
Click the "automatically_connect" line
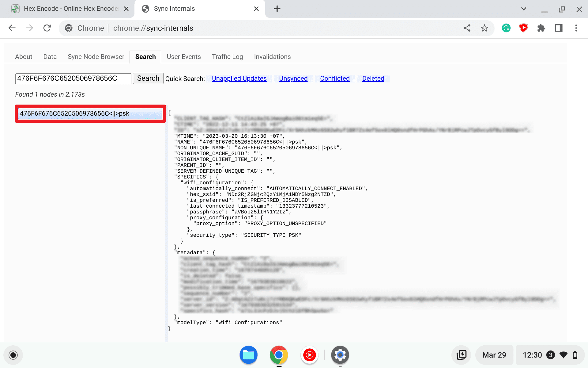click(277, 189)
